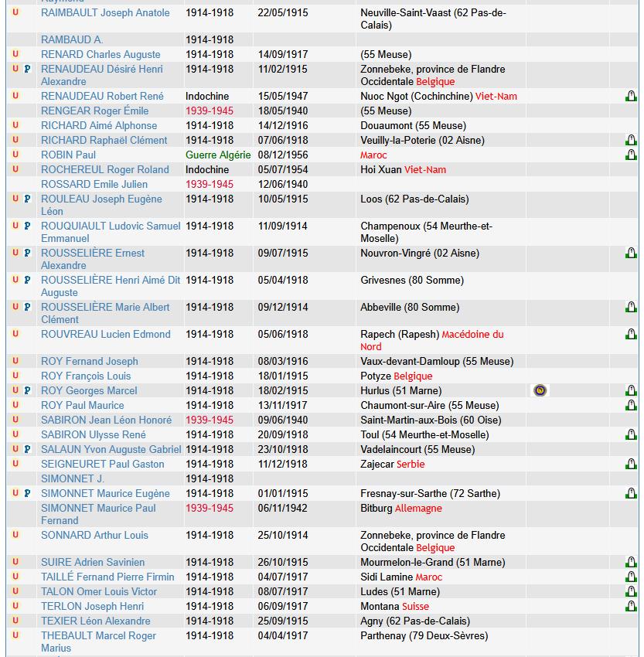Screen dimensions: 644x657
Task: Open SABIRON Jean Léon Honoré's page
Action: click(106, 420)
